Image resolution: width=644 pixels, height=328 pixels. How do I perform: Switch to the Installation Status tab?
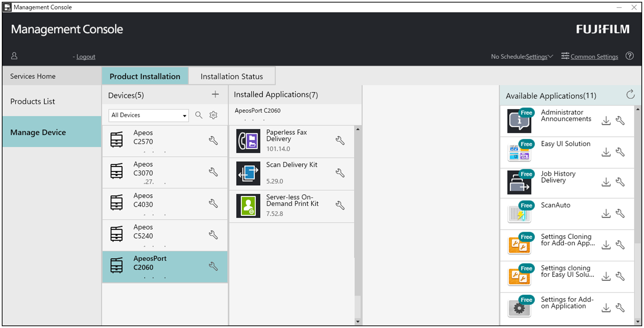(232, 76)
